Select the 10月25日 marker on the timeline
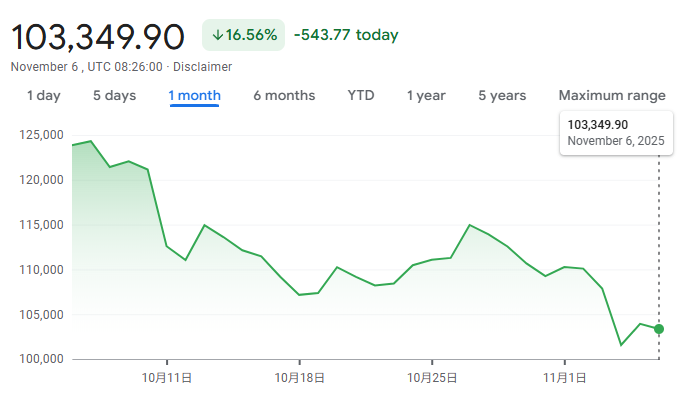The width and height of the screenshot is (680, 403). (431, 378)
